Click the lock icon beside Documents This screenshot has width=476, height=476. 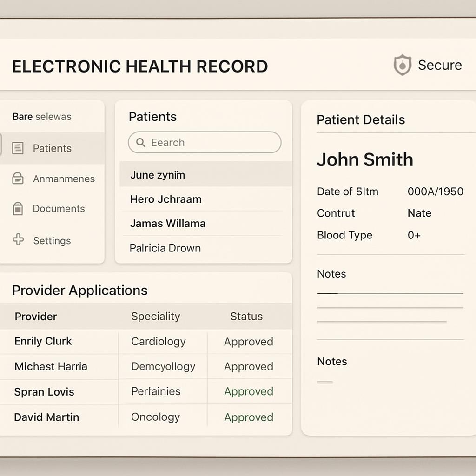point(18,209)
